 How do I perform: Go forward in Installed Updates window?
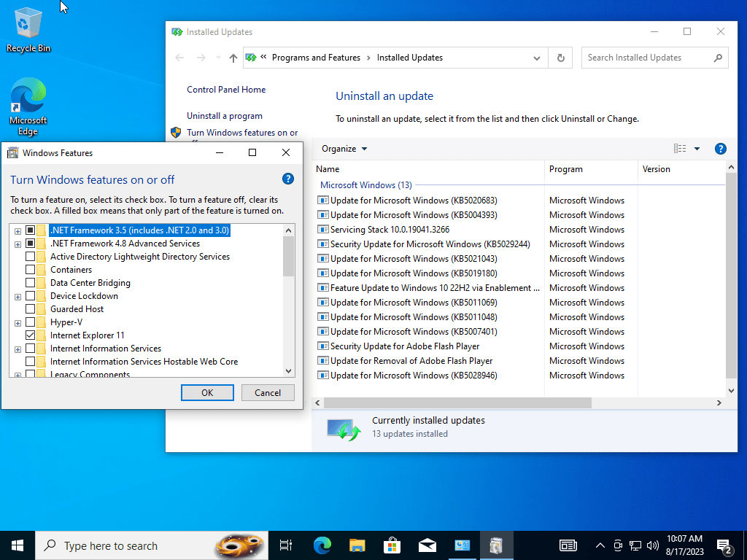point(201,58)
